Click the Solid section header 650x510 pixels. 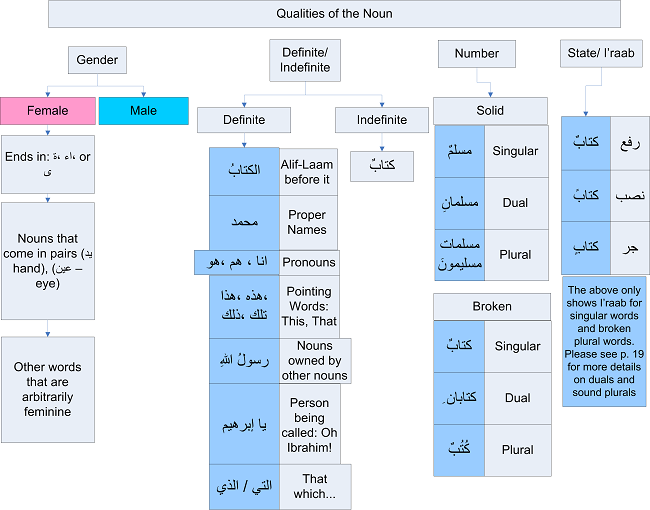click(x=490, y=110)
